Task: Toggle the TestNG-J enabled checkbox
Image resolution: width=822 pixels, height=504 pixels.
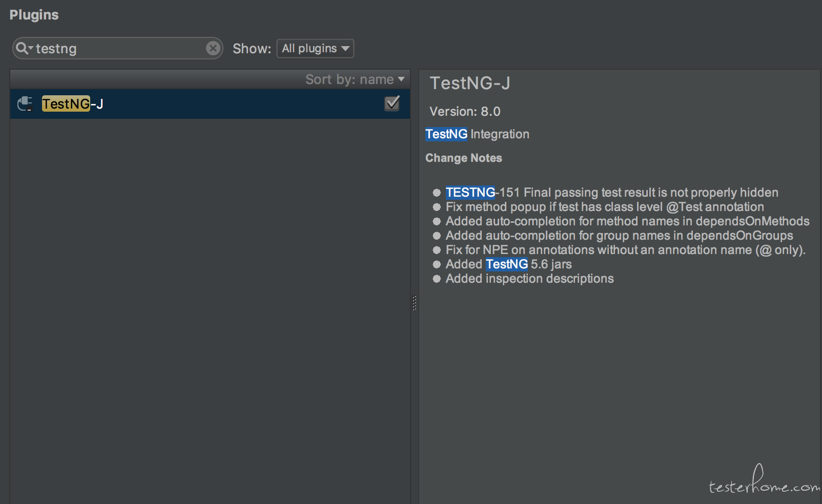Action: tap(392, 103)
